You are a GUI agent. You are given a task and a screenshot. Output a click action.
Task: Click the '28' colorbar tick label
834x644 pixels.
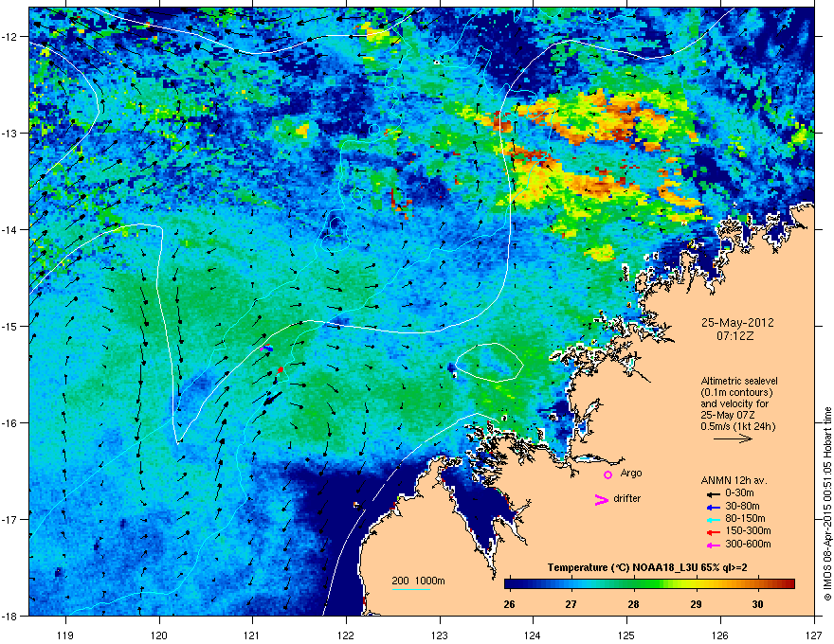click(633, 604)
